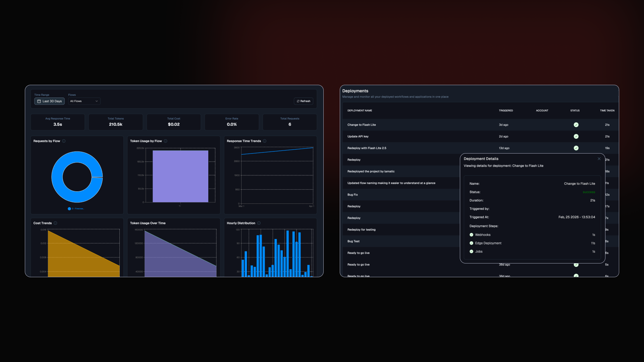This screenshot has height=362, width=644.
Task: Open the Last 30 Days time range picker
Action: coord(49,101)
